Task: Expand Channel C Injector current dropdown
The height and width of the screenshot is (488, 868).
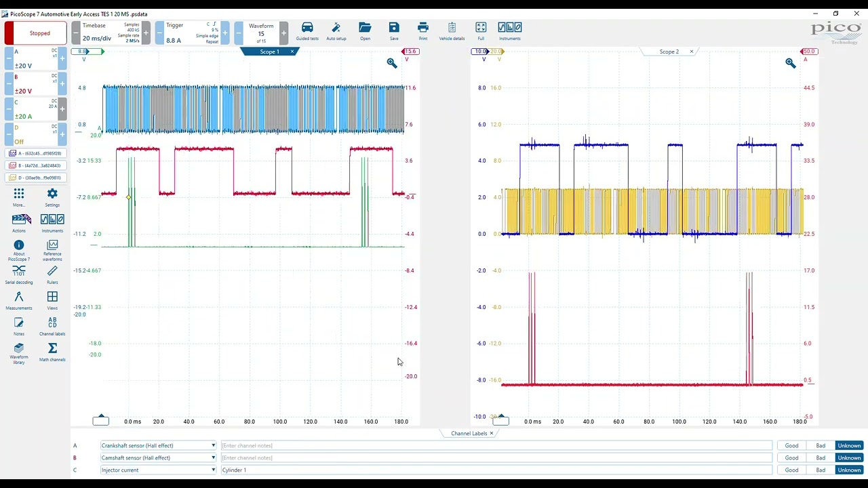Action: point(213,470)
